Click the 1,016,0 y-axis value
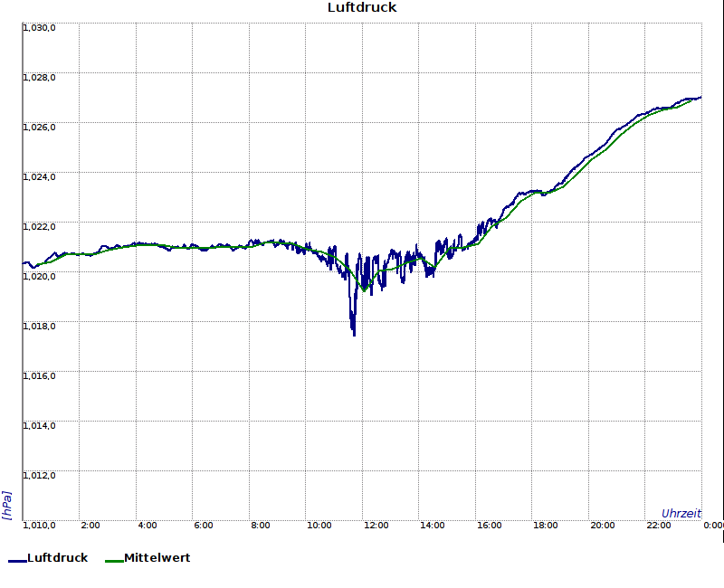 [39, 376]
